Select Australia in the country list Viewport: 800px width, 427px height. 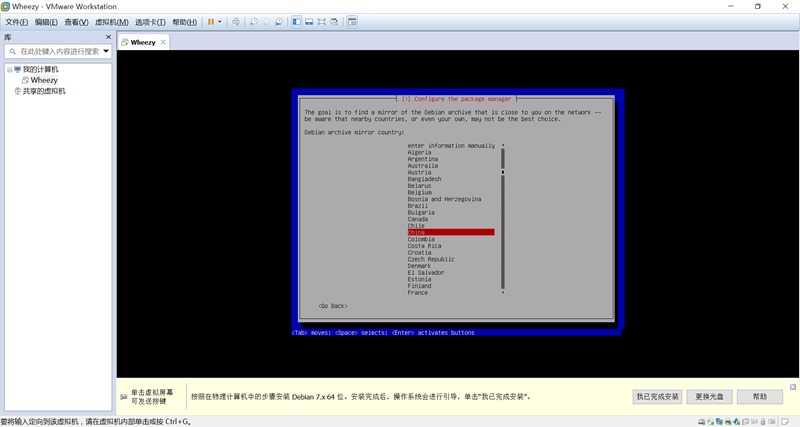pos(422,166)
